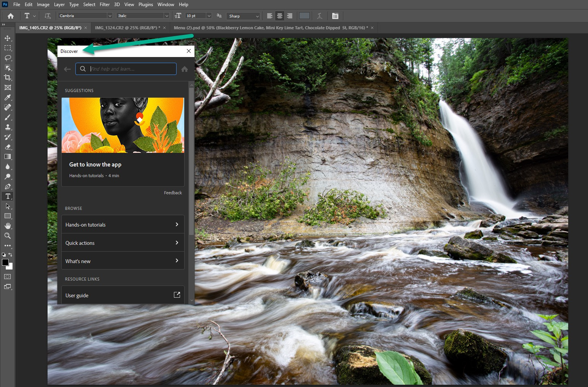Screen dimensions: 588x387
Task: Select the Eyedropper tool
Action: [8, 97]
